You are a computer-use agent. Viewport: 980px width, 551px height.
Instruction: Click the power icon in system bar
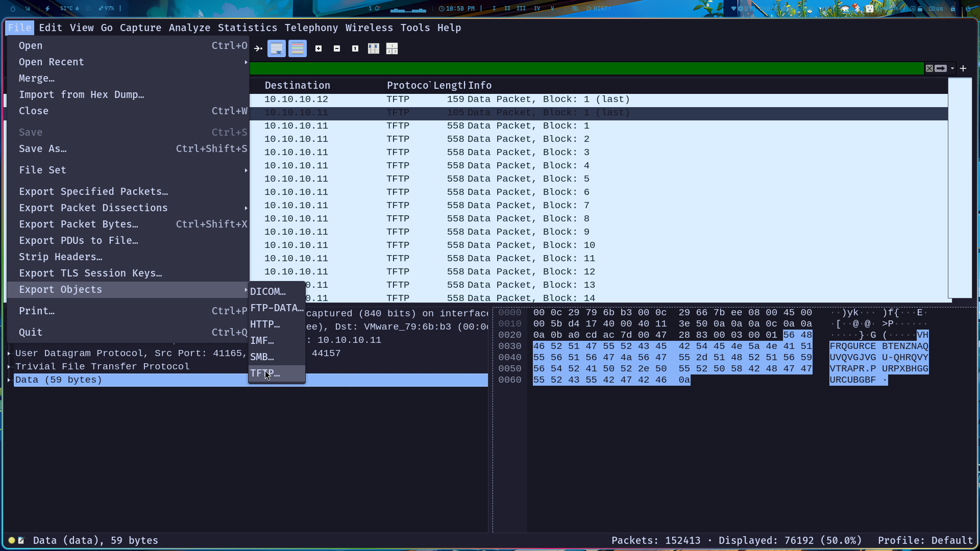(968, 8)
